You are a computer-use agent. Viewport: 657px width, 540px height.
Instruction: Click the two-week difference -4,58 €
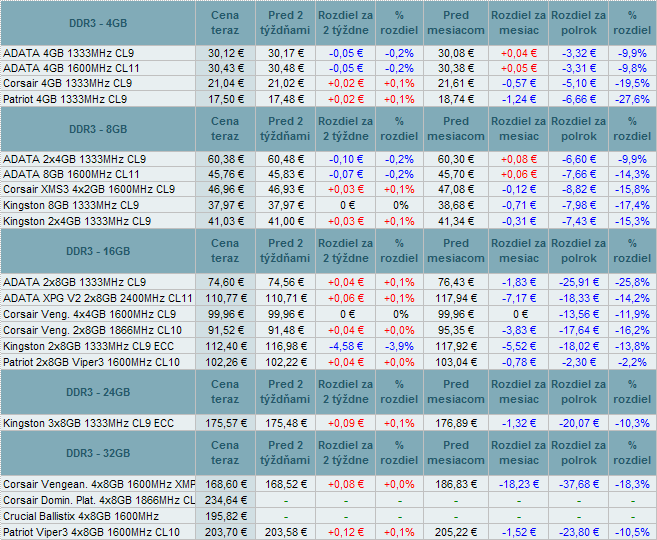click(x=346, y=346)
